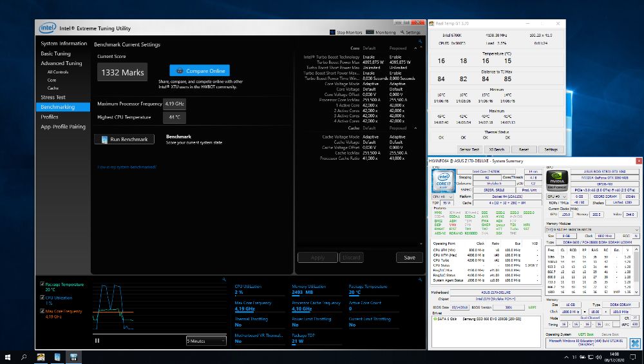Click Reset button in Real Temp
The height and width of the screenshot is (364, 644).
point(524,149)
